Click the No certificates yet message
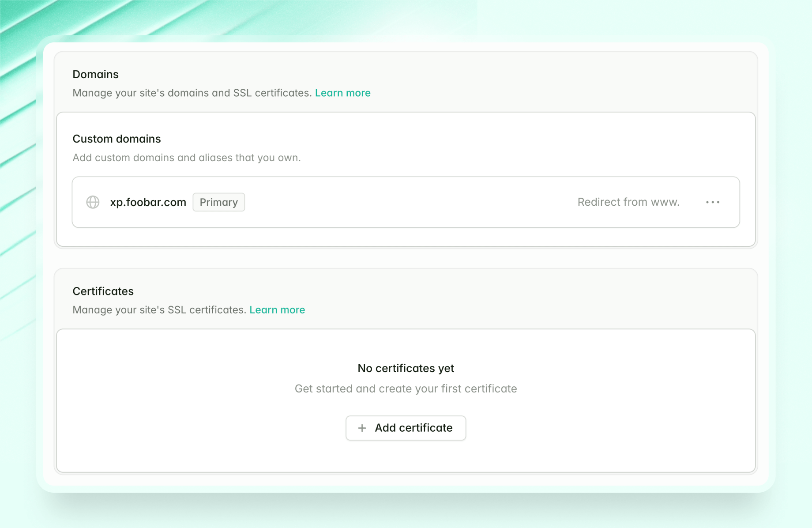Viewport: 812px width, 528px height. pos(406,368)
